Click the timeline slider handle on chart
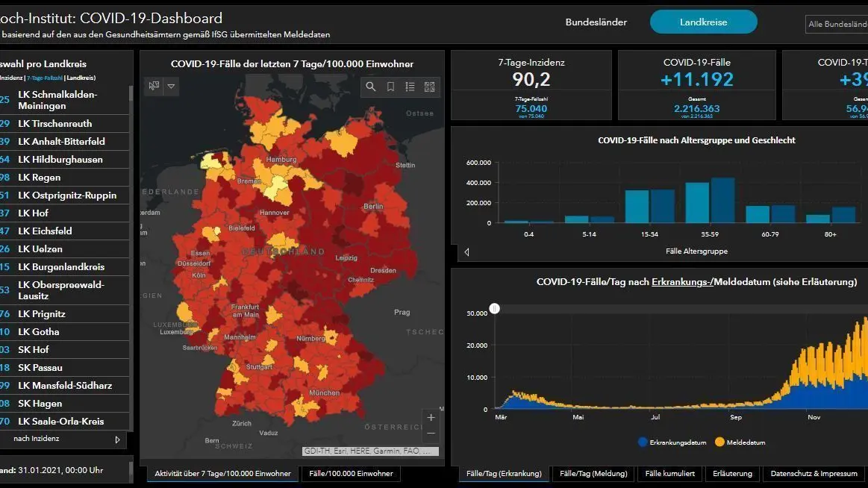The height and width of the screenshot is (488, 868). click(x=494, y=309)
